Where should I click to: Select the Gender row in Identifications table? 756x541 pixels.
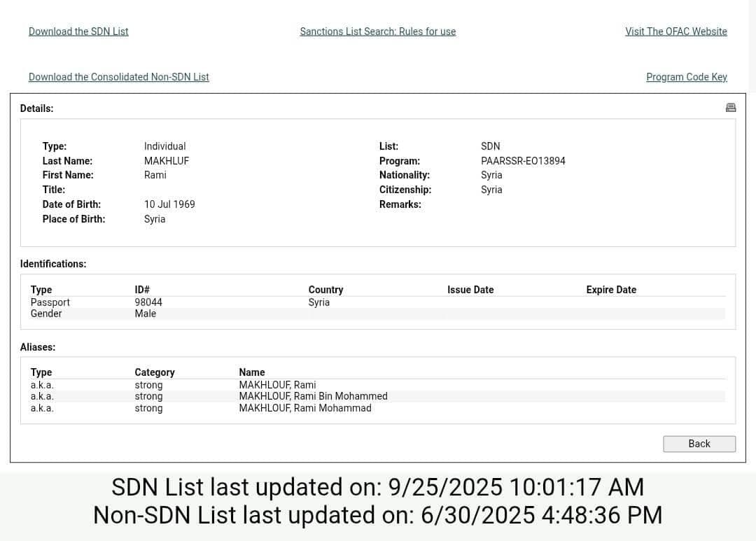point(46,314)
